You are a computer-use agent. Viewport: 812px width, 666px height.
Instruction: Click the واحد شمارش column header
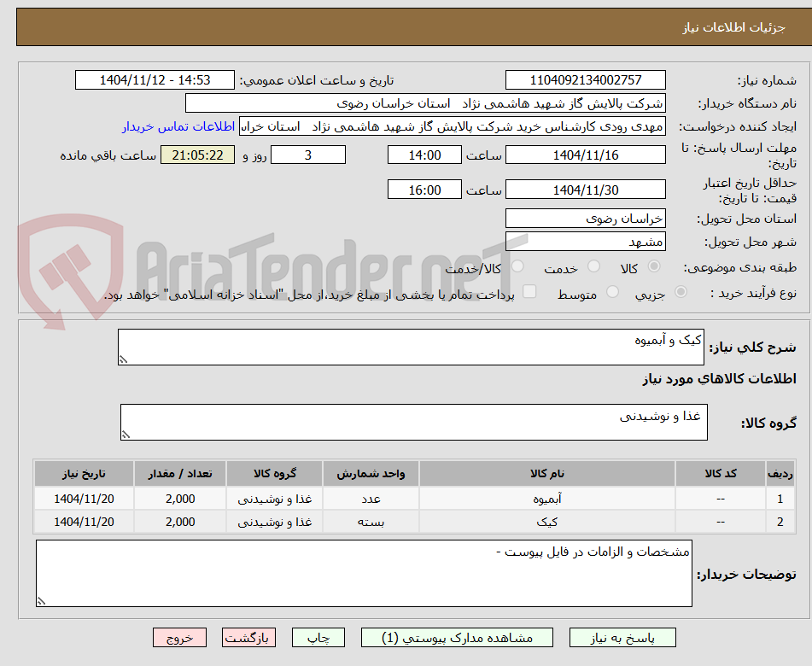click(371, 473)
